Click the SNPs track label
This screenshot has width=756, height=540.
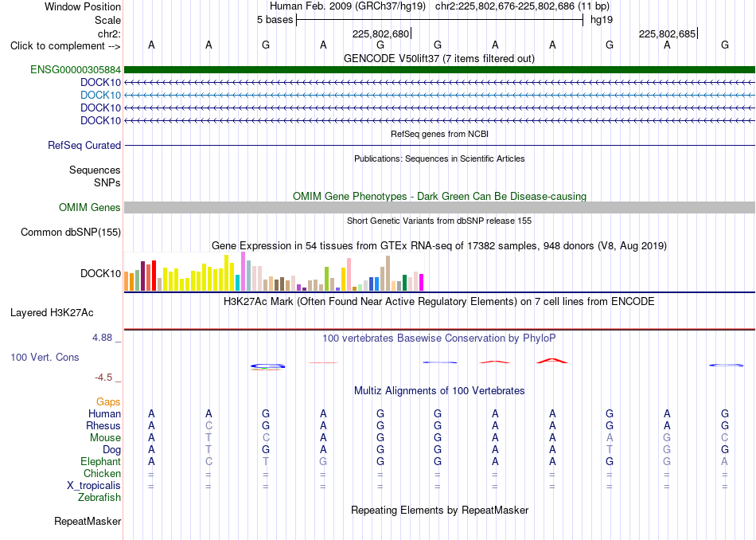[107, 183]
